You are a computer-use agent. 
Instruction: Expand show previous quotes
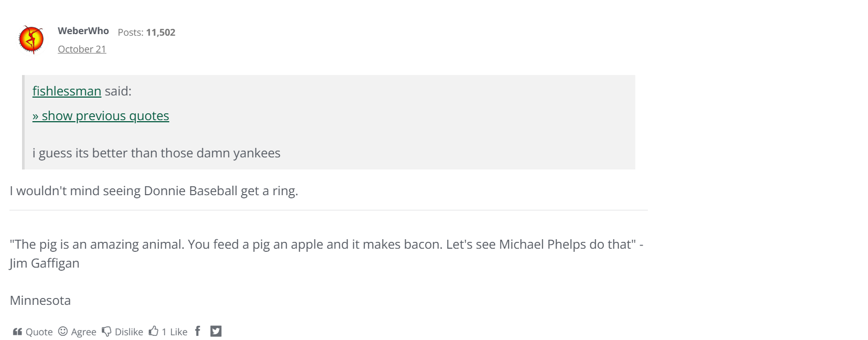point(101,115)
